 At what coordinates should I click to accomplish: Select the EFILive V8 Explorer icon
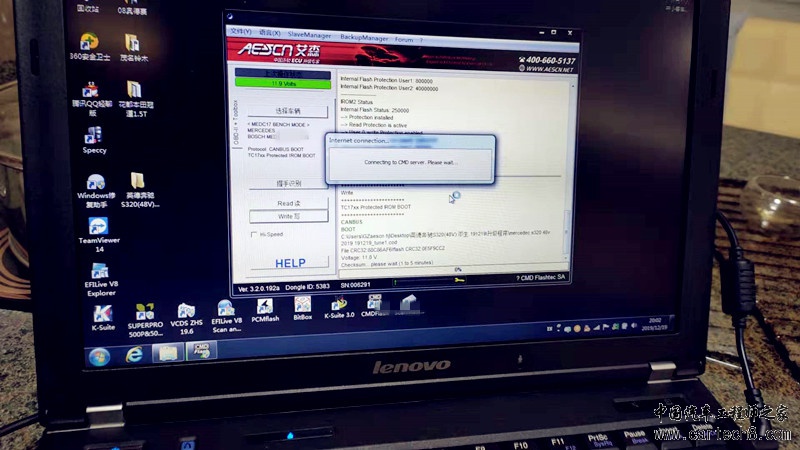(x=101, y=279)
